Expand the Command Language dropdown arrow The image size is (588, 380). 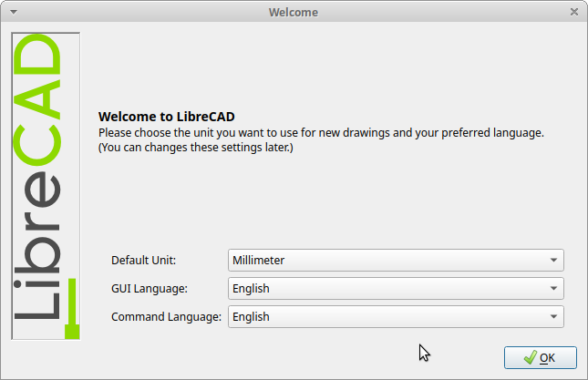point(553,317)
